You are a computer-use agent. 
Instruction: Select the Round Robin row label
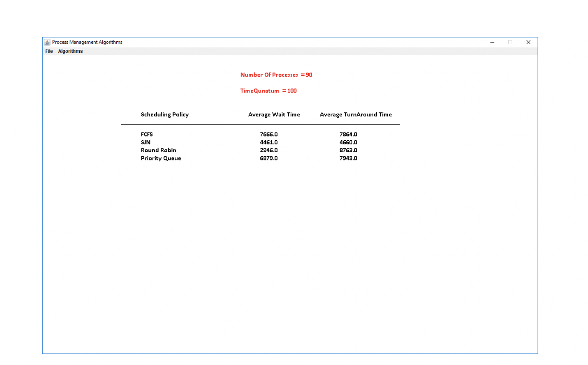pos(159,150)
